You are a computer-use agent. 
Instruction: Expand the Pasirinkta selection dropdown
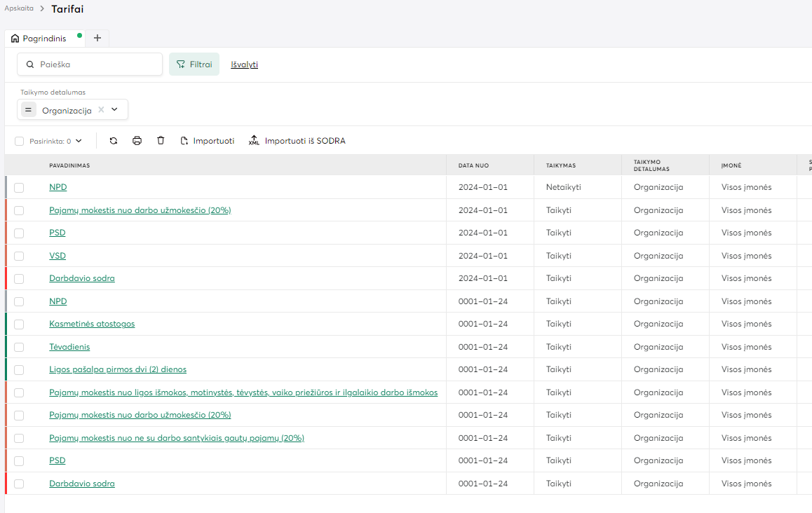(79, 141)
